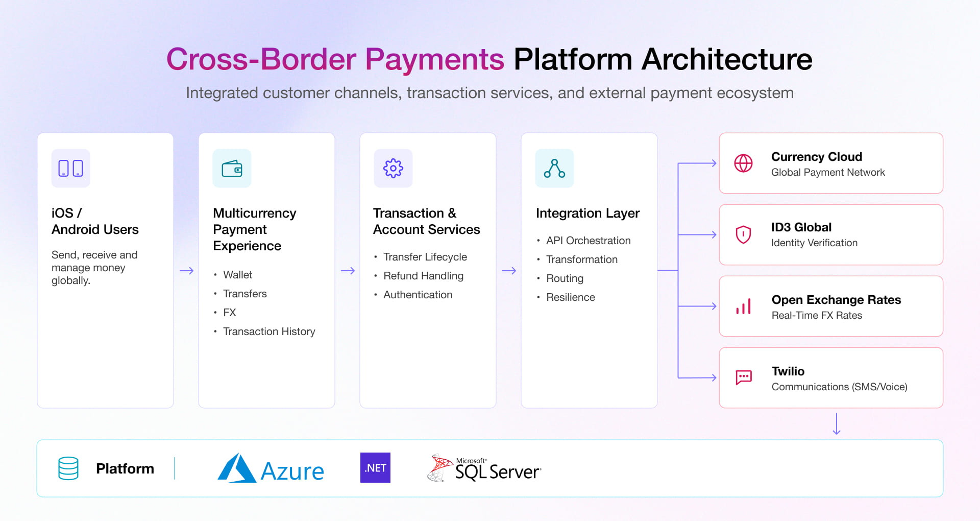This screenshot has width=980, height=521.
Task: Click the Refund Handling bullet
Action: point(423,276)
